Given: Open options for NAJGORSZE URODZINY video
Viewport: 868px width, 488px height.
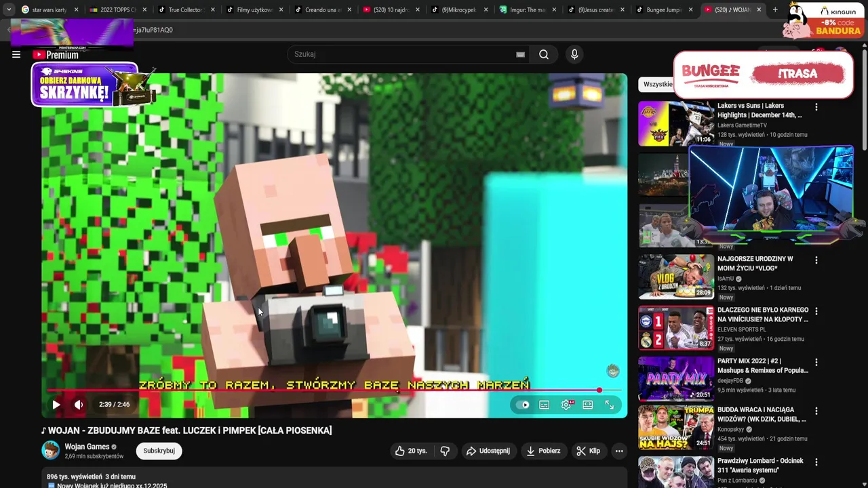Looking at the screenshot, I should pos(816,260).
